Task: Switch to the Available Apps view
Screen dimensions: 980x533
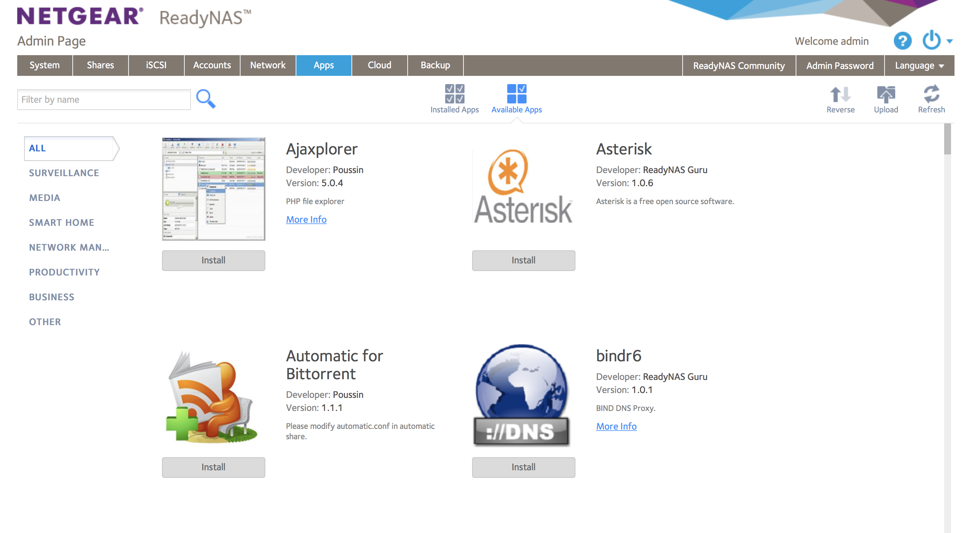Action: tap(516, 99)
